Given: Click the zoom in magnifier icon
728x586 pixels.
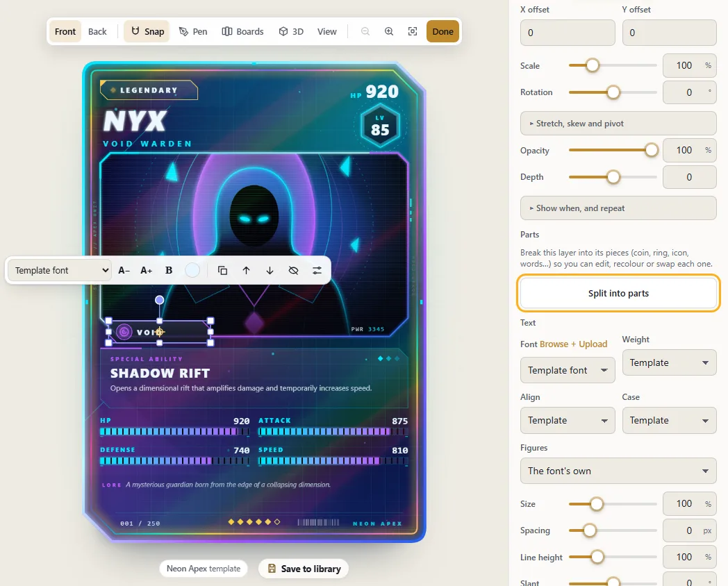Looking at the screenshot, I should pos(389,31).
